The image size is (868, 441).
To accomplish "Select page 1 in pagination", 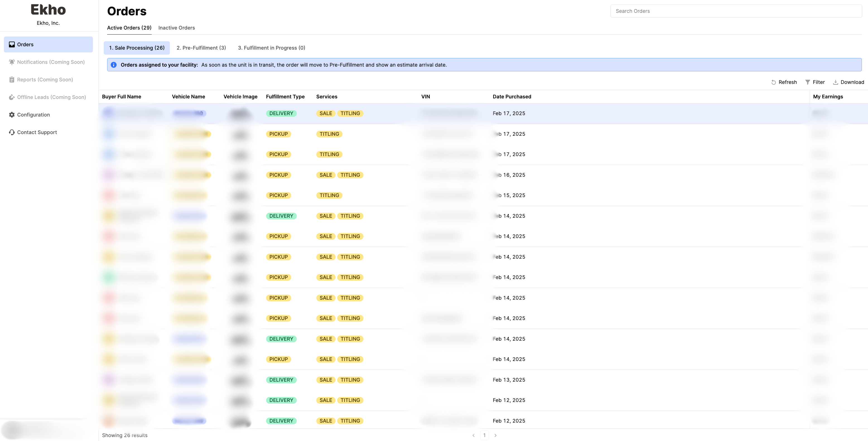I will point(484,435).
